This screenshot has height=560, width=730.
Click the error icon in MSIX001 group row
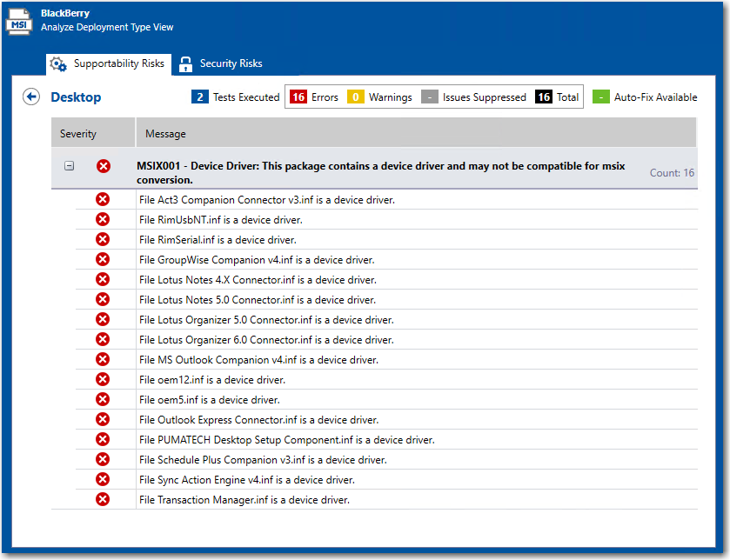click(x=104, y=166)
